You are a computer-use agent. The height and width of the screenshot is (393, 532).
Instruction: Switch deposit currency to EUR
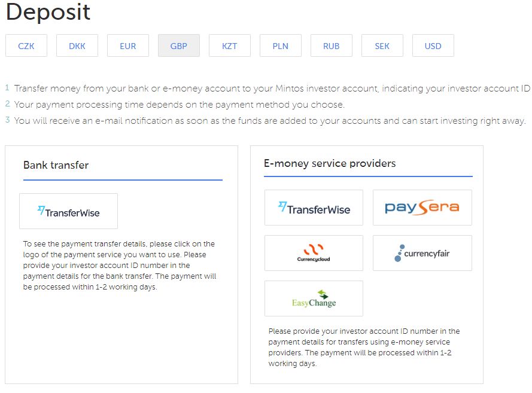[x=128, y=45]
